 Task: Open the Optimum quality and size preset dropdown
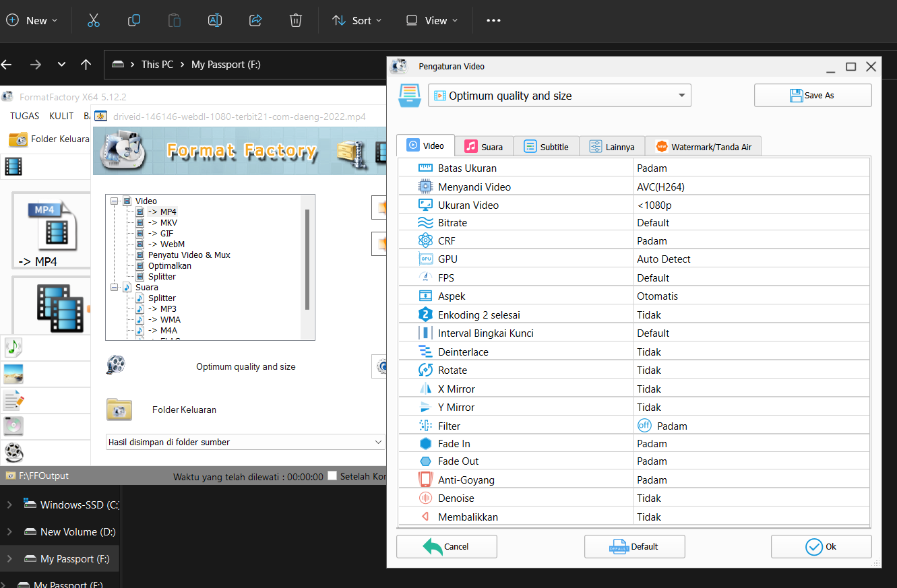[559, 96]
